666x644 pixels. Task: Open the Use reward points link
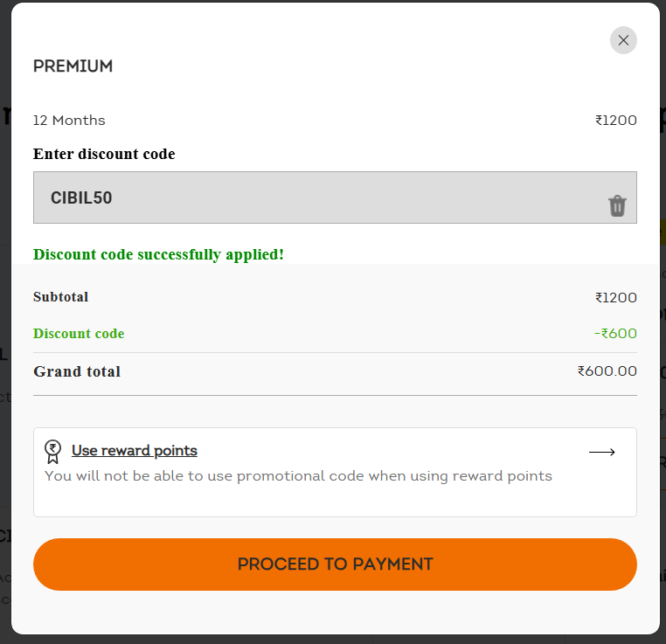pos(135,451)
